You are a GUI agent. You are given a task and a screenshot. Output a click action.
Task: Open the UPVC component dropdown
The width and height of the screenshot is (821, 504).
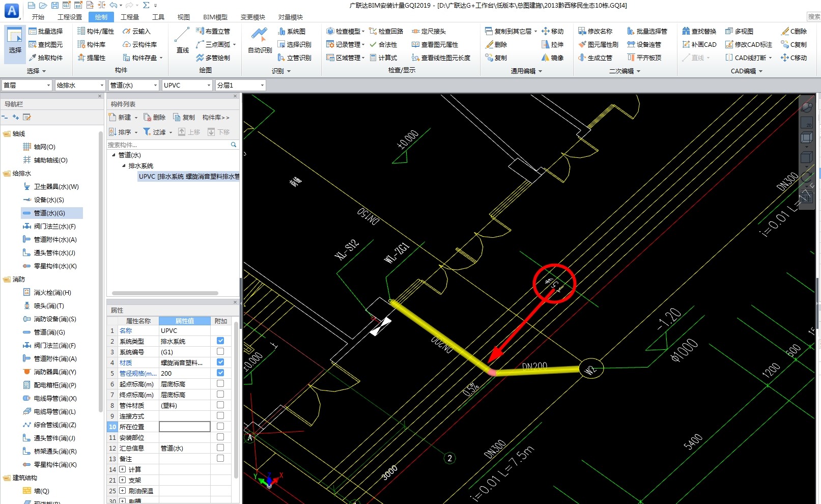(x=187, y=85)
